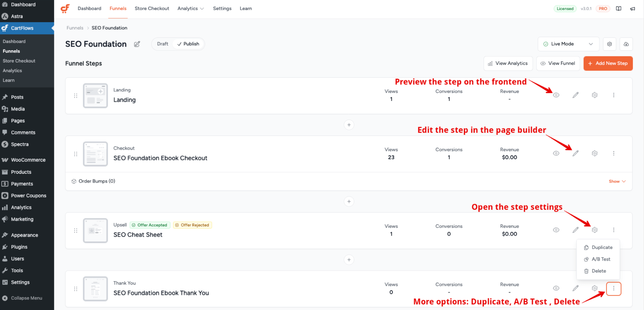
Task: Click the SEO Cheat Sheet drag handle
Action: click(75, 230)
